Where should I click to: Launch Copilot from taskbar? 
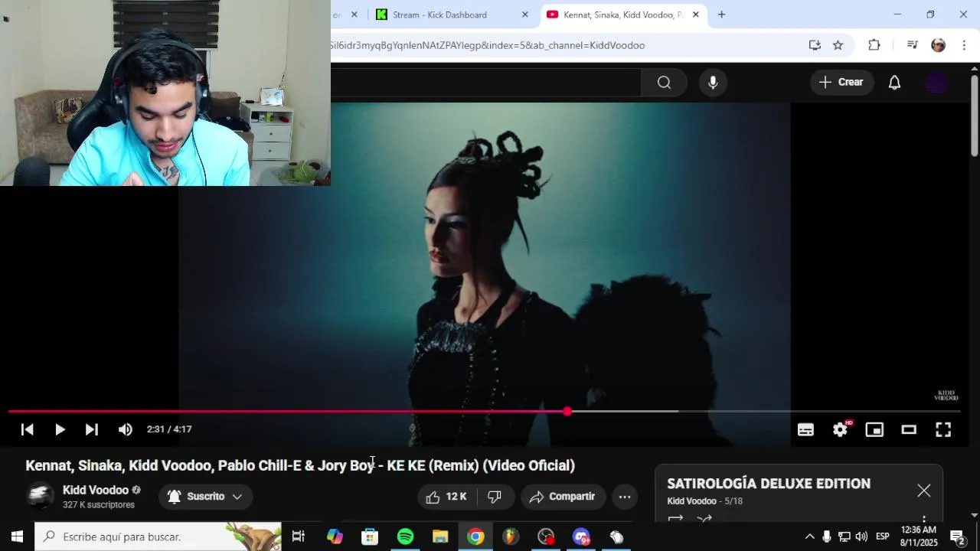(x=335, y=536)
